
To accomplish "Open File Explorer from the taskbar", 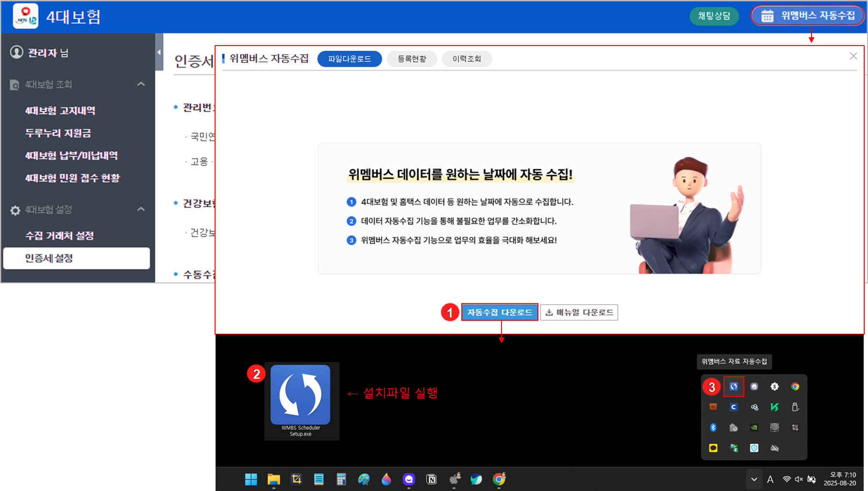I will [x=274, y=479].
